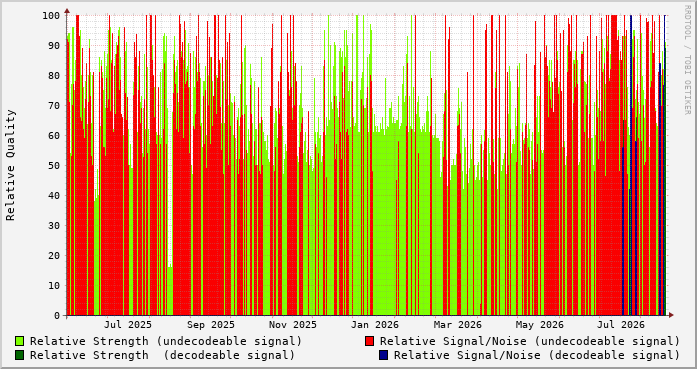Select 'Relative Strength (undecodeable signal)' legend label
The image size is (697, 369).
(166, 341)
